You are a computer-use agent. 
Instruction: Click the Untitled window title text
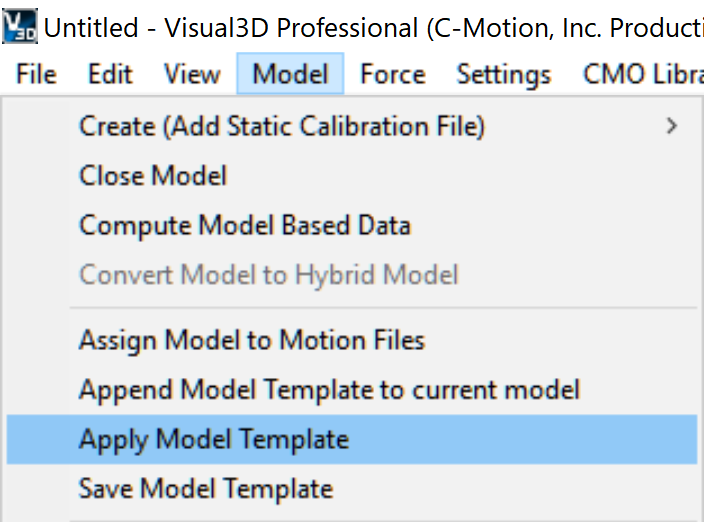(x=91, y=28)
